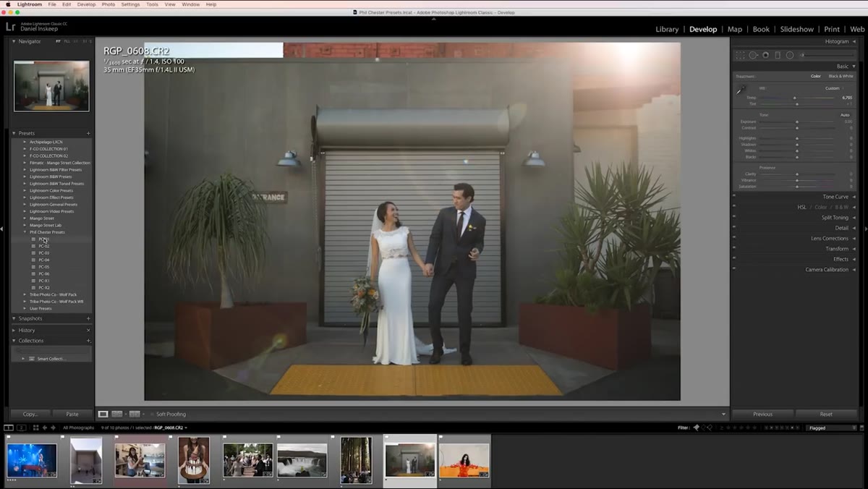The height and width of the screenshot is (489, 868).
Task: Click the Reset button
Action: (x=826, y=414)
